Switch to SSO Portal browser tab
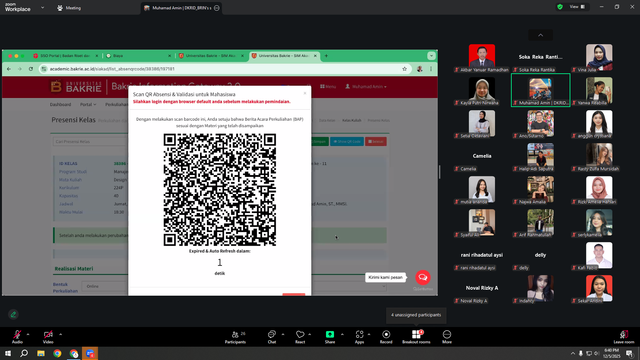 click(x=65, y=56)
